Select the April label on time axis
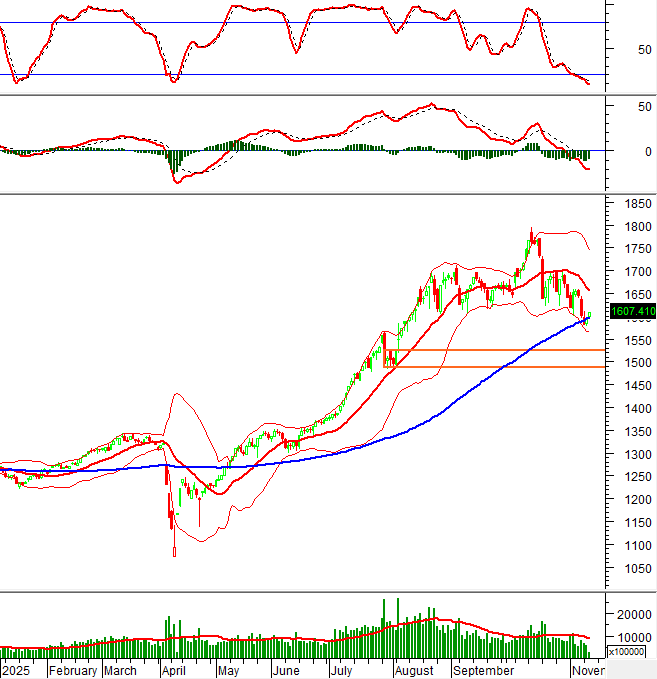The height and width of the screenshot is (679, 657). pos(175,670)
